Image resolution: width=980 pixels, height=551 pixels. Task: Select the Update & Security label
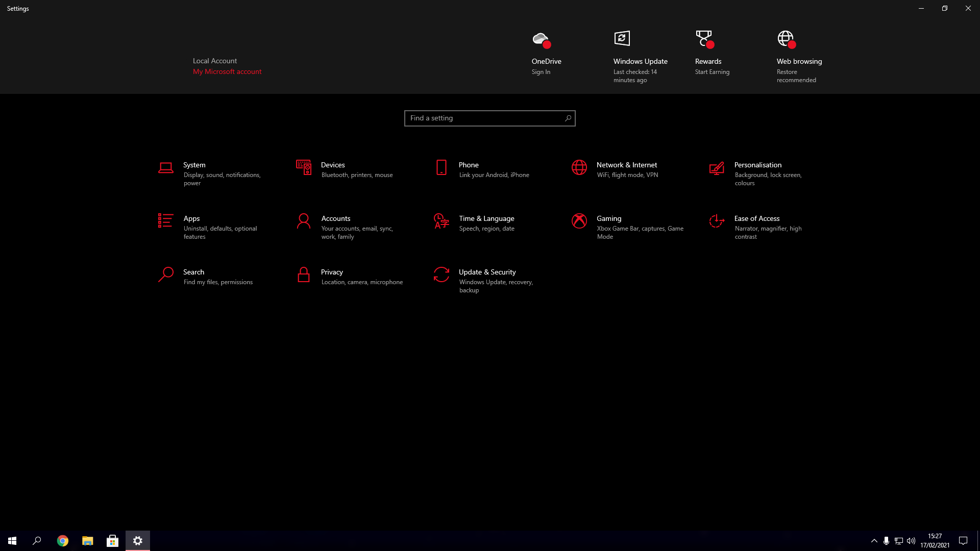(x=487, y=272)
